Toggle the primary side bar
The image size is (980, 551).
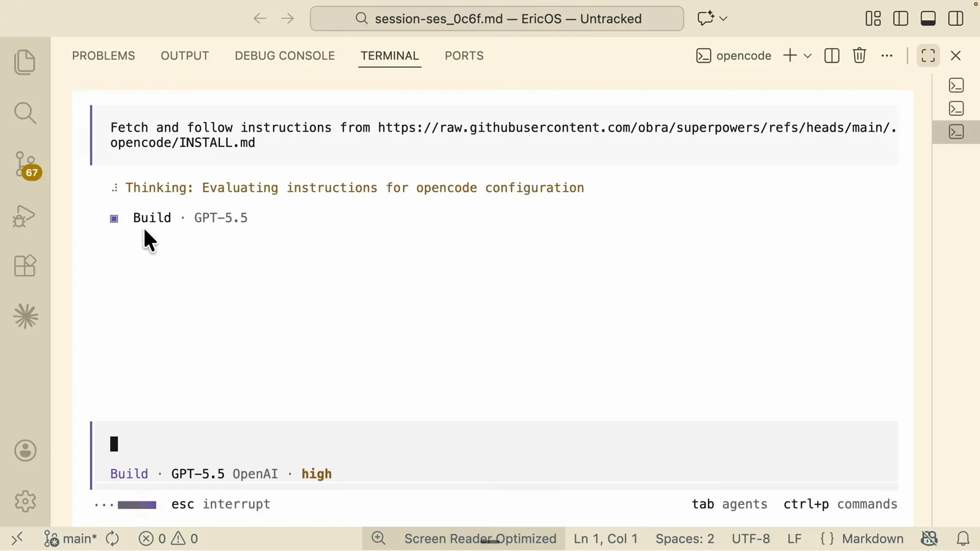click(901, 18)
